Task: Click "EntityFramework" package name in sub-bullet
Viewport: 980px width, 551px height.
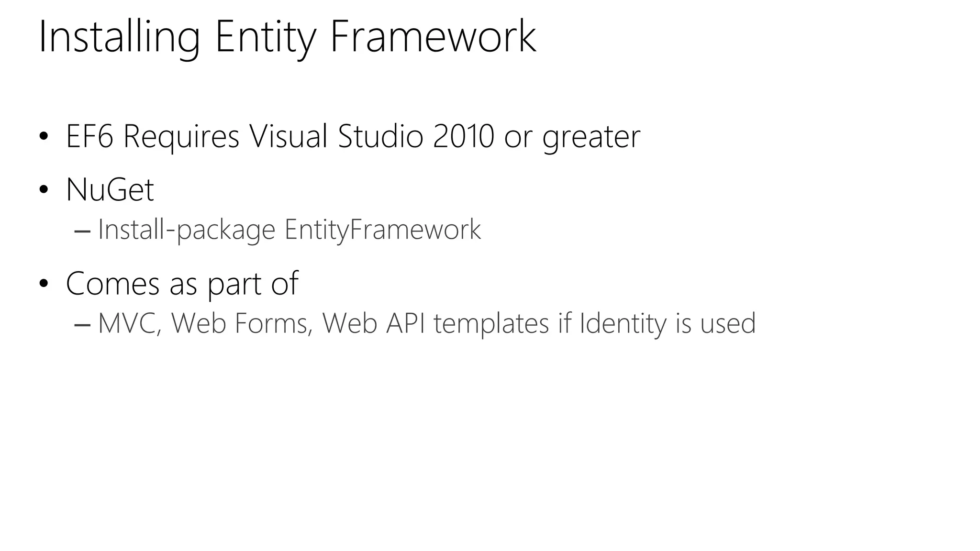Action: 383,230
